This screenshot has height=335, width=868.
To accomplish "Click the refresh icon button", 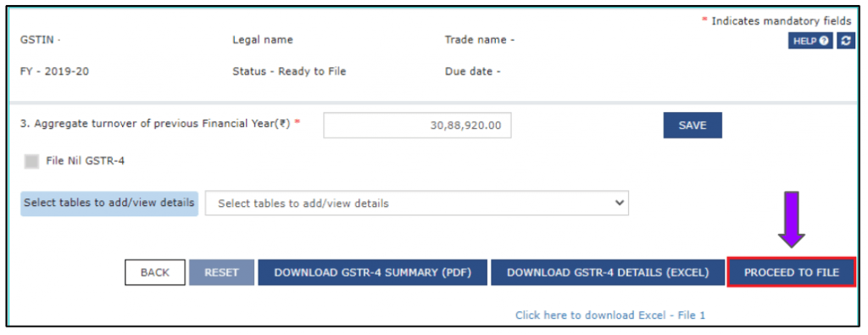I will tap(845, 41).
